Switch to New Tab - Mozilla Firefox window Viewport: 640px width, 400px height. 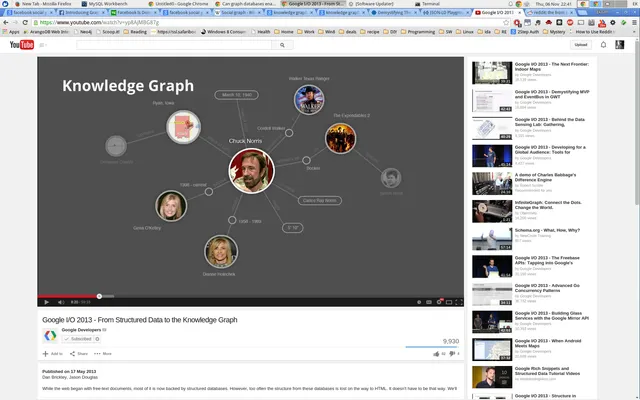43,4
